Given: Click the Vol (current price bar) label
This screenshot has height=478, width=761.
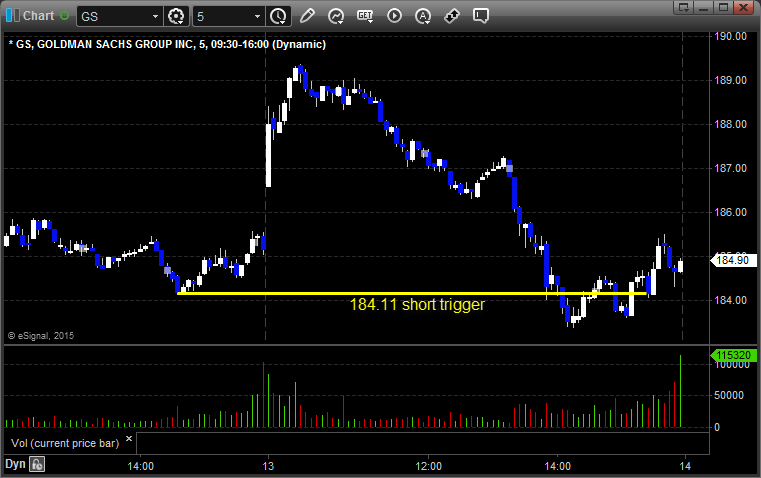Looking at the screenshot, I should (65, 443).
